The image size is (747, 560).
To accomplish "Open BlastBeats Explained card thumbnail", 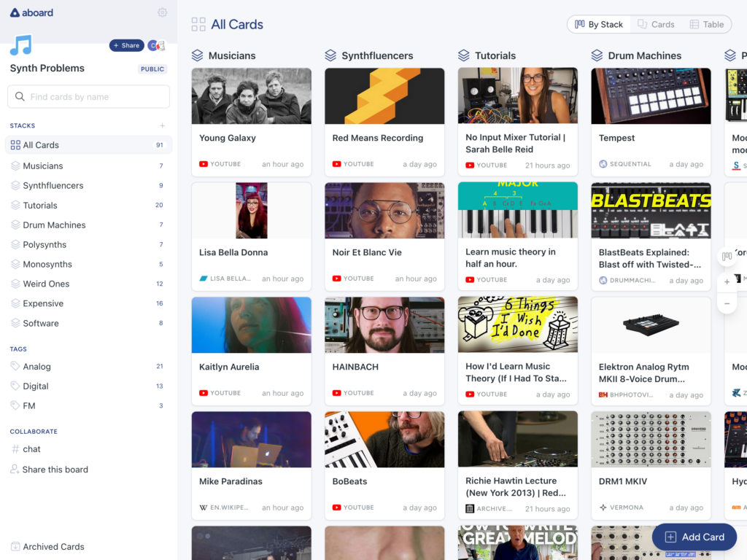I will [651, 211].
